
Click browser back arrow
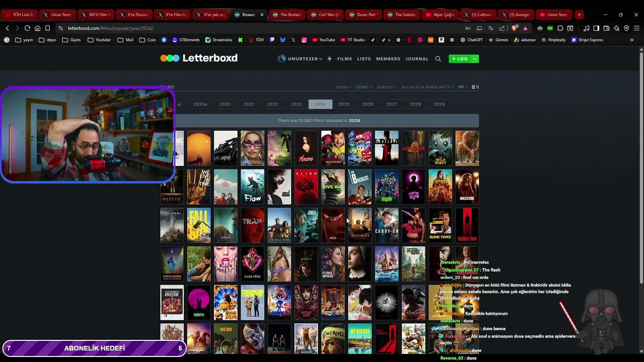[7, 28]
